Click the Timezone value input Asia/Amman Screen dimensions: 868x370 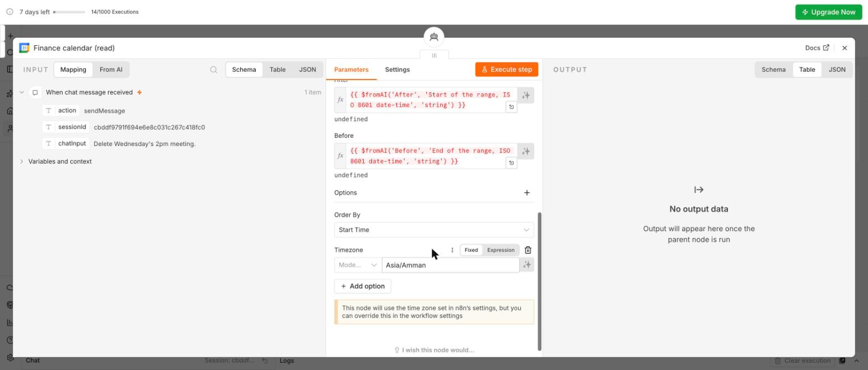click(x=451, y=265)
